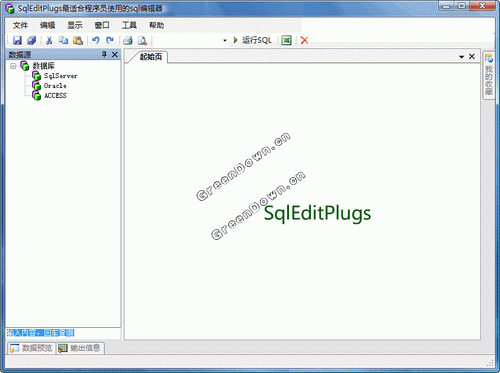Select the ACCESS tree item
The width and height of the screenshot is (500, 373).
tap(55, 95)
